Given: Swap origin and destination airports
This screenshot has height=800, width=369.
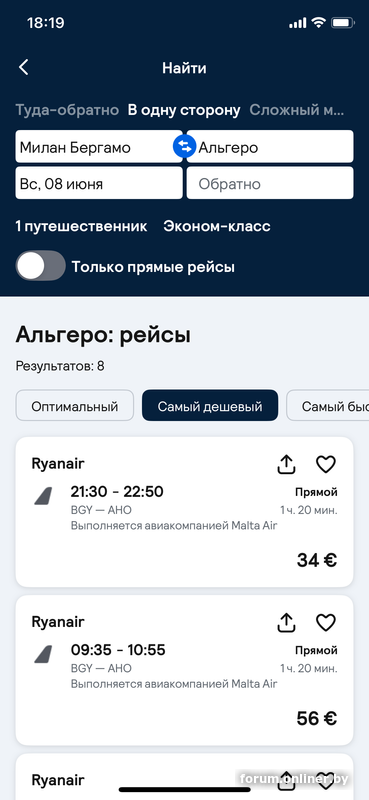Looking at the screenshot, I should pyautogui.click(x=184, y=147).
